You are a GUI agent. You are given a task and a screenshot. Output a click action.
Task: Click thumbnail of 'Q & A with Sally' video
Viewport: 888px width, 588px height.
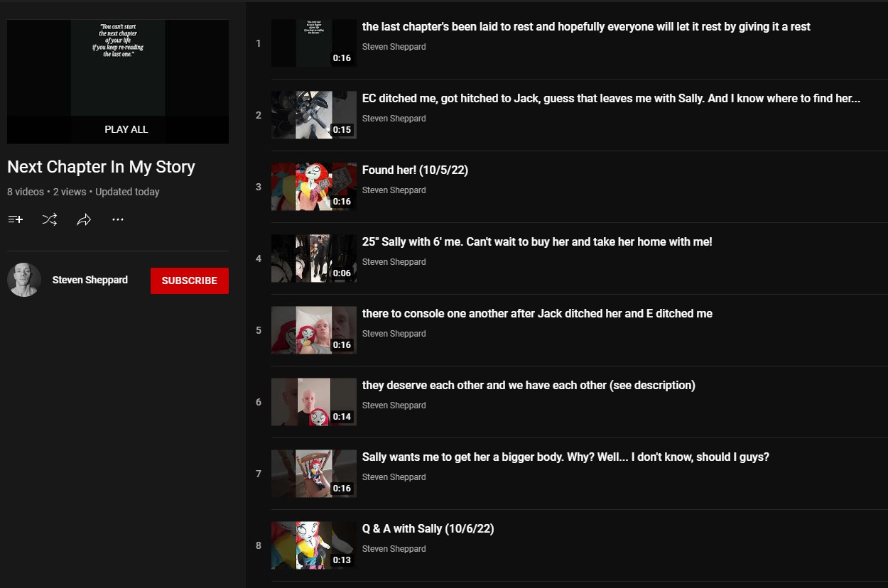click(314, 545)
